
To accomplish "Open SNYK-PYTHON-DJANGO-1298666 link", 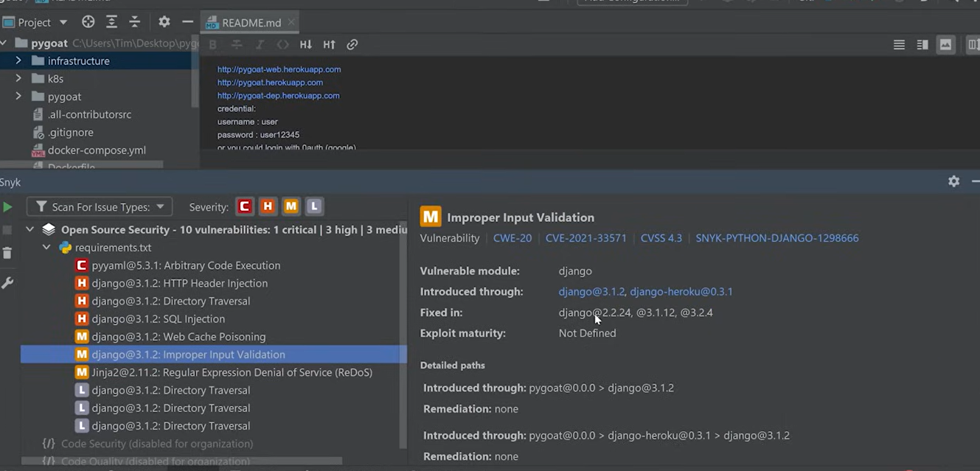I will coord(777,238).
